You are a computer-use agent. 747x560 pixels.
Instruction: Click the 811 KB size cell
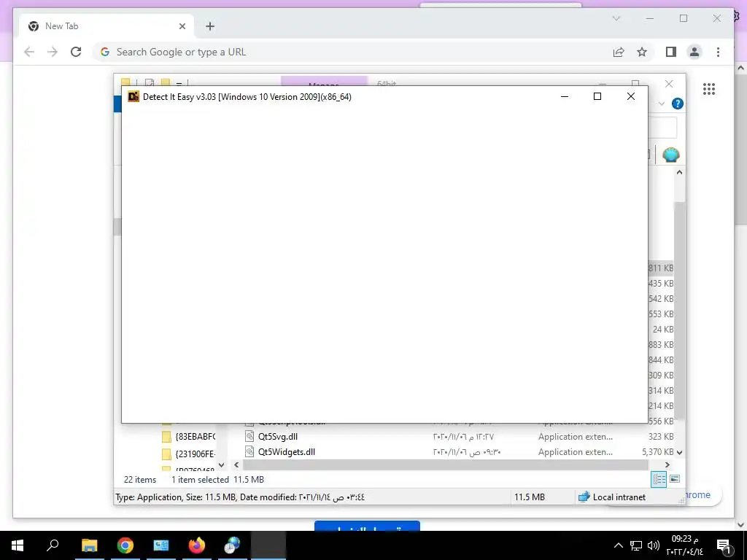[661, 268]
